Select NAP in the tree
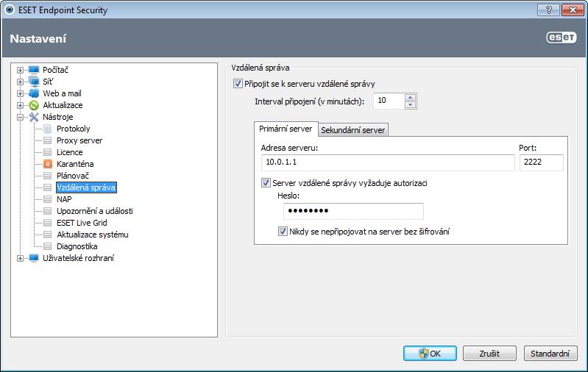 point(64,199)
